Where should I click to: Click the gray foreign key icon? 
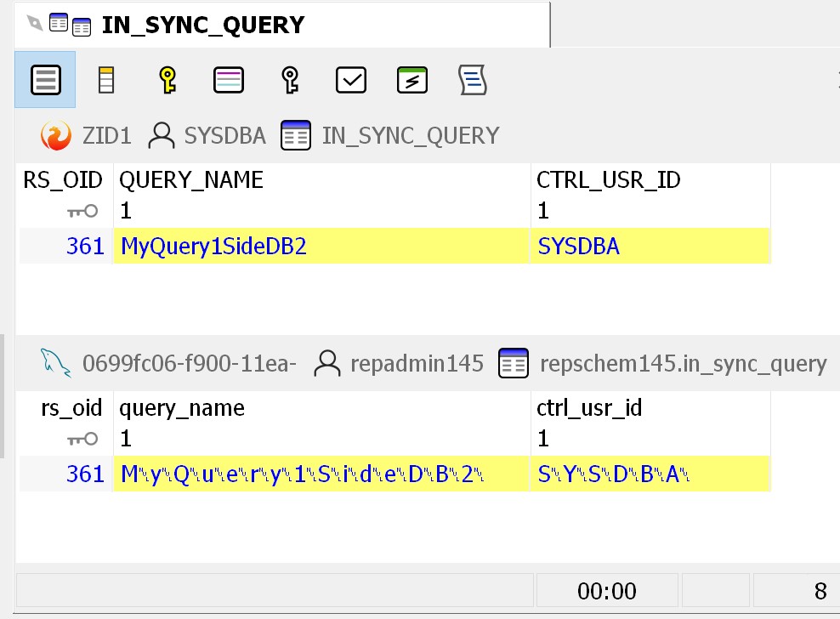(290, 80)
